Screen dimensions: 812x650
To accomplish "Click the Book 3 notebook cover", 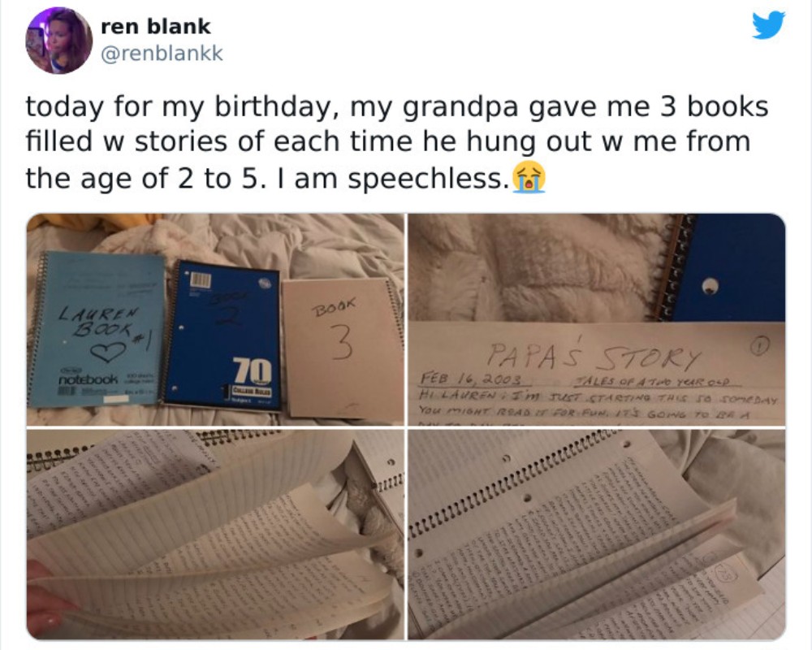I will click(x=343, y=349).
